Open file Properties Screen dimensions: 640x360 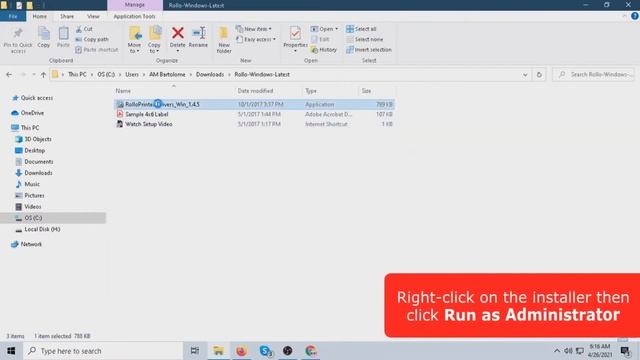[295, 38]
